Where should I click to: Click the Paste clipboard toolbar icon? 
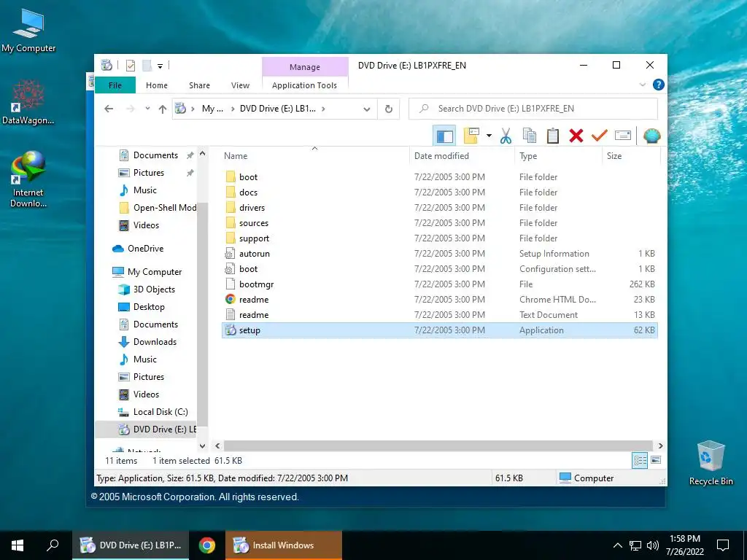(553, 136)
